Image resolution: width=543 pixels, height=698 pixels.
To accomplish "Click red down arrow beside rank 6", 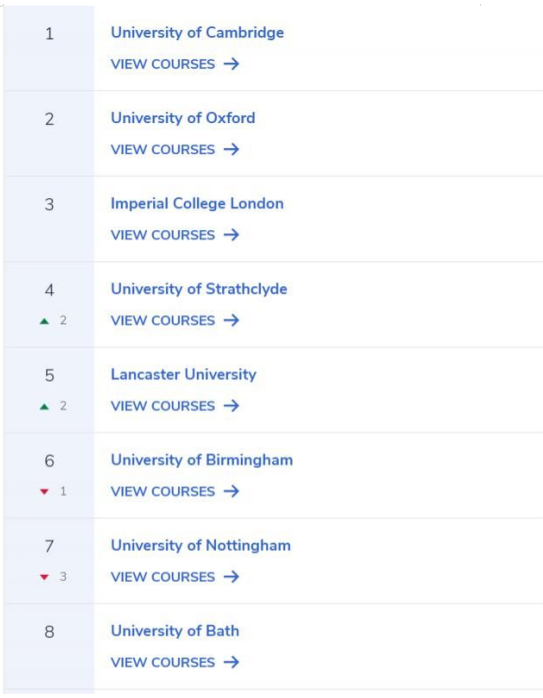I will pos(45,491).
